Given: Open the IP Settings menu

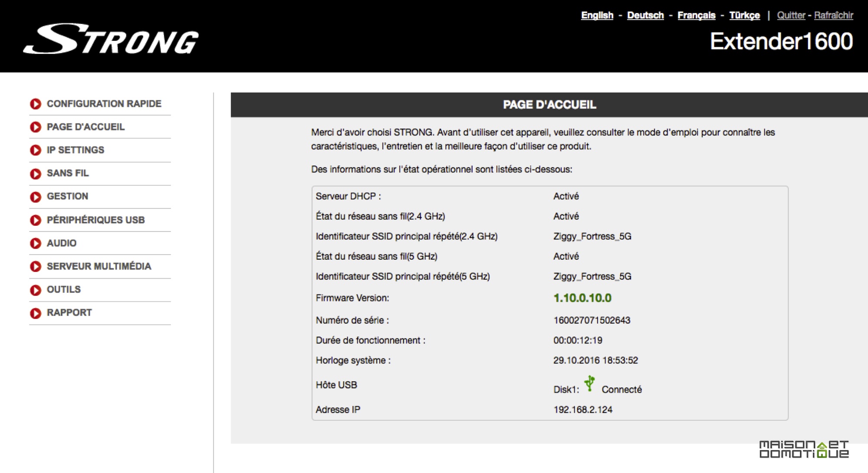Looking at the screenshot, I should point(76,150).
